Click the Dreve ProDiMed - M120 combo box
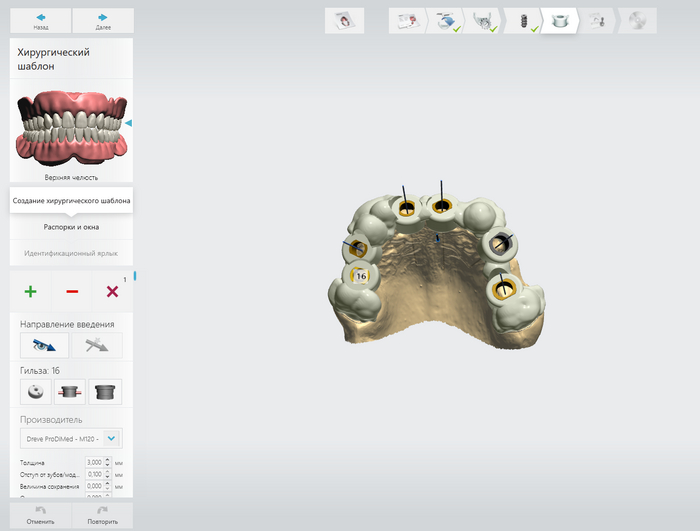Viewport: 700px width, 531px height. pos(71,439)
